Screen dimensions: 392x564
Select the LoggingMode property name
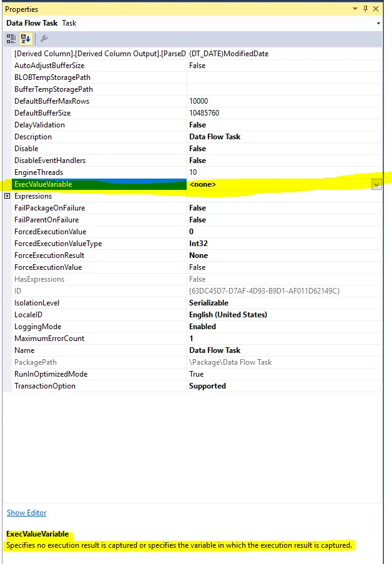(x=37, y=327)
